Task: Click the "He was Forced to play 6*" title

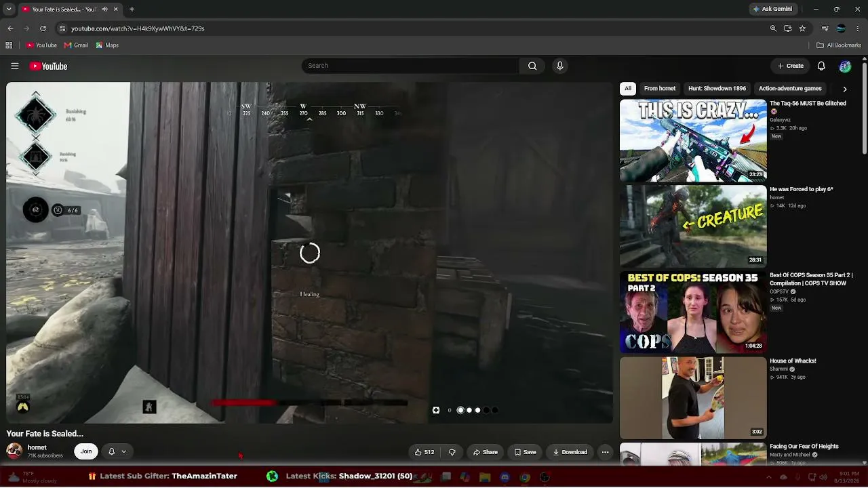Action: click(x=802, y=189)
